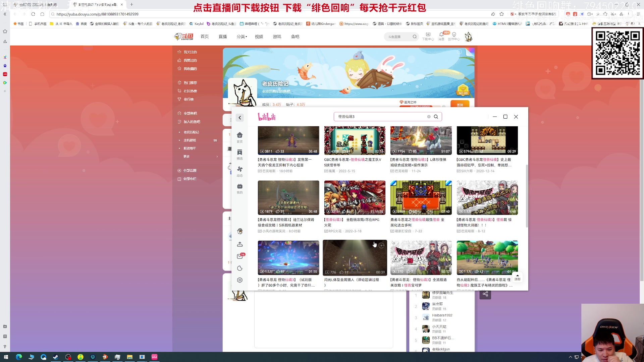Open Douyu 消息 bell notifications

pos(441,36)
